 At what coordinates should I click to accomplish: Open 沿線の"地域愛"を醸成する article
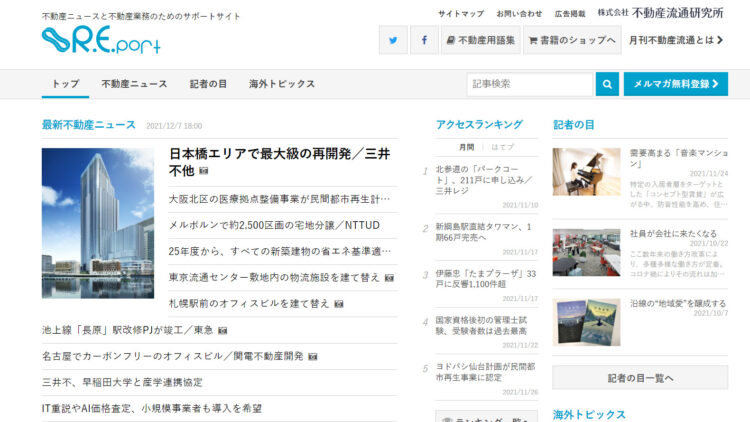678,303
